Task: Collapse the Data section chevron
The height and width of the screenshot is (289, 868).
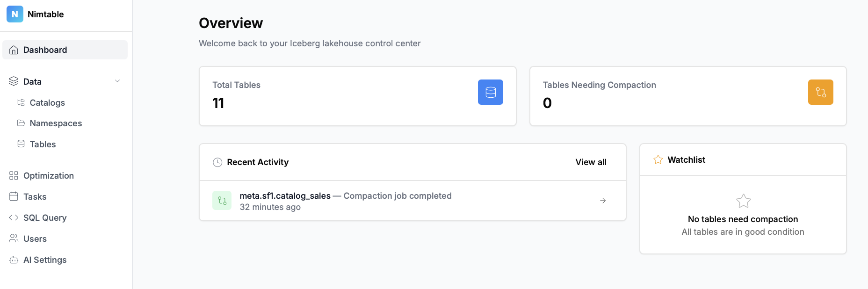Action: point(117,81)
